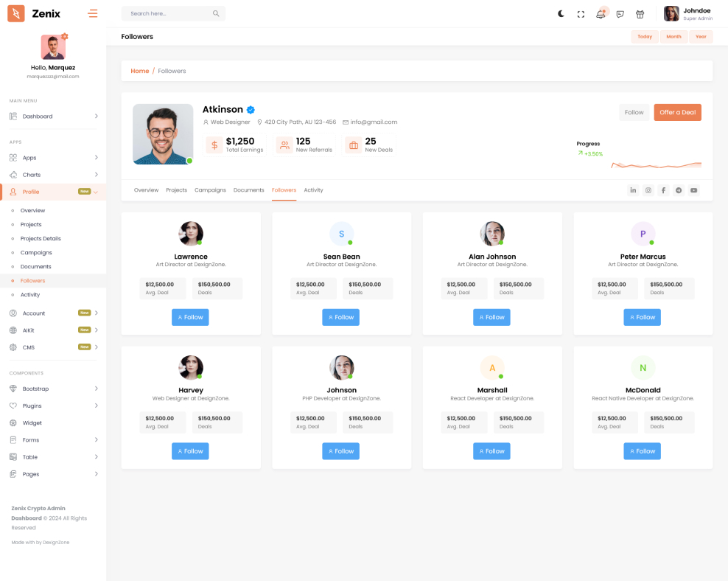Open Atkinson's Instagram icon

648,190
